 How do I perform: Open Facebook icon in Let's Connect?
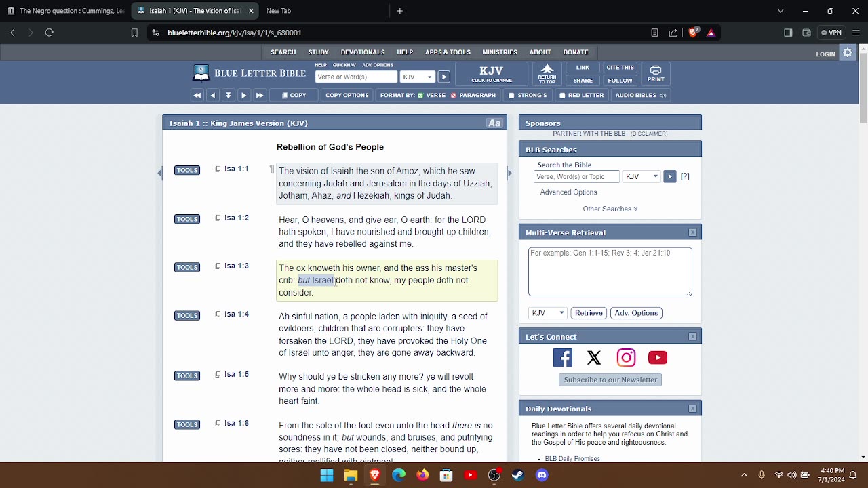(x=563, y=358)
